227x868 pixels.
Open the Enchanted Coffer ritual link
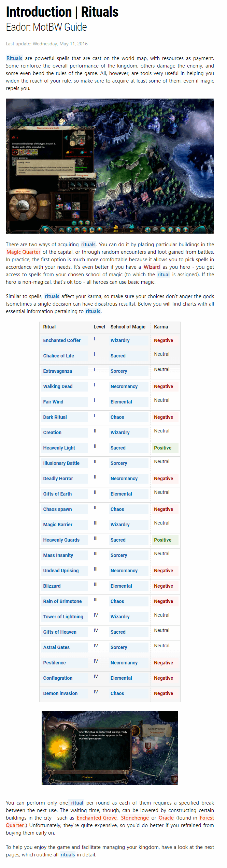pos(62,340)
